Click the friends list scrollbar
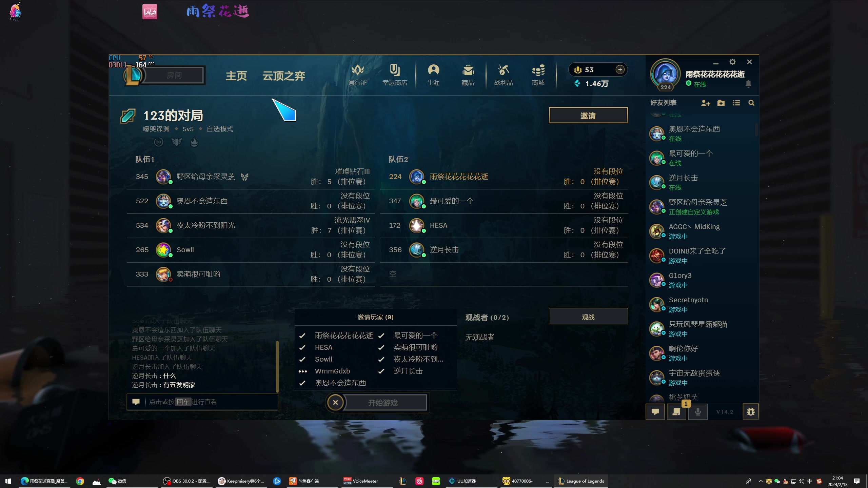 coord(756,129)
